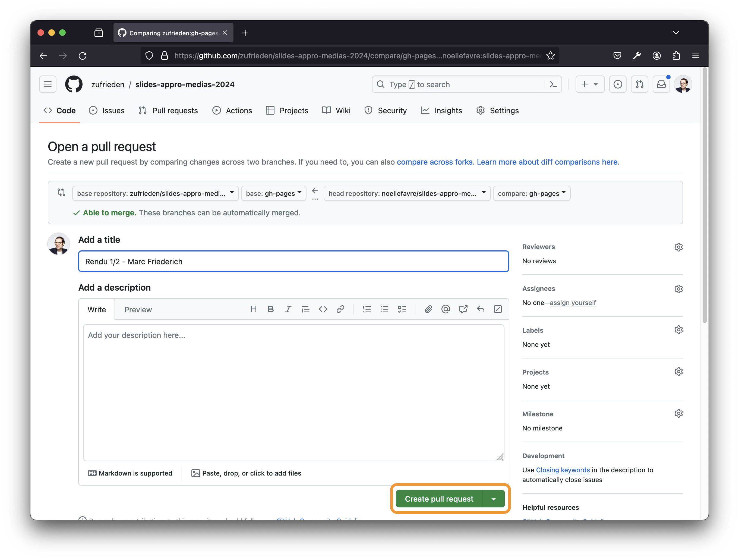
Task: Add a task list from toolbar
Action: [x=402, y=309]
